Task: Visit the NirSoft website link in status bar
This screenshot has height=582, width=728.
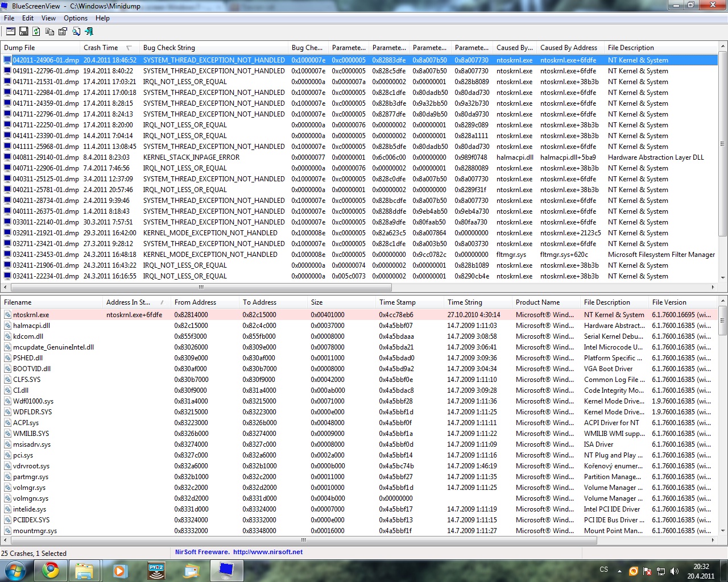Action: 267,552
